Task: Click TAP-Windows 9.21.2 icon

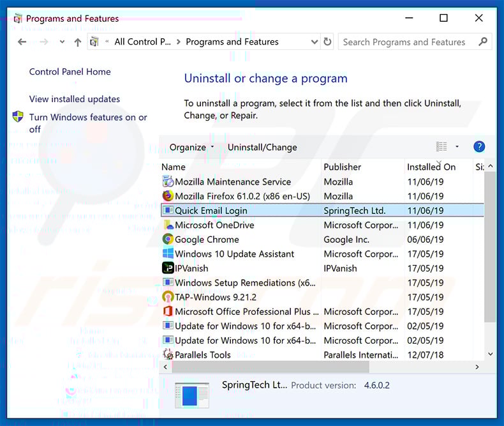Action: coord(168,296)
